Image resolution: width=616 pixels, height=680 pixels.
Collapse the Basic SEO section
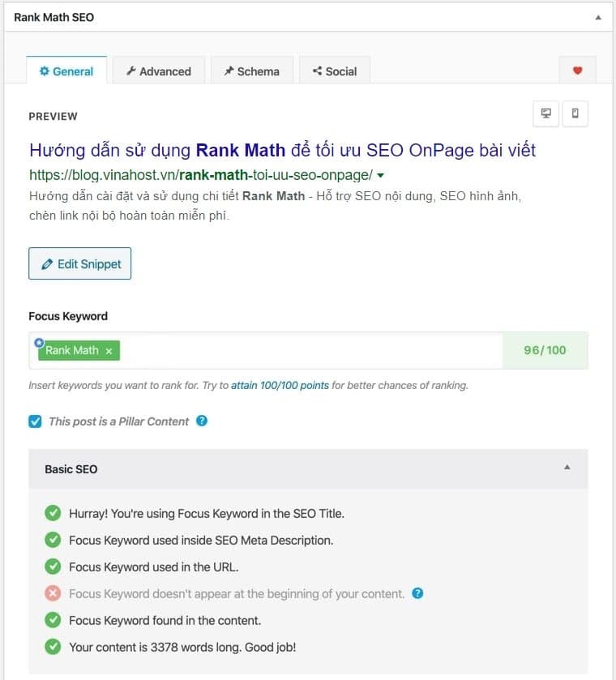click(x=567, y=468)
